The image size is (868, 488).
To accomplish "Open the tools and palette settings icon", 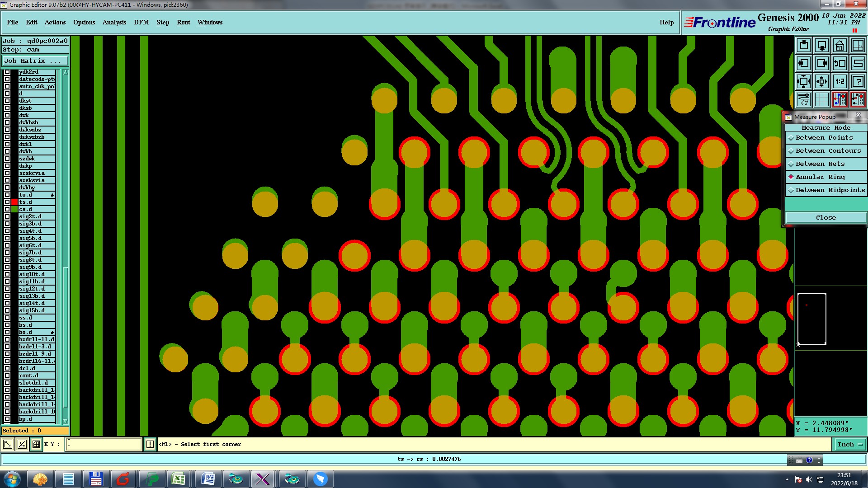I will (803, 99).
